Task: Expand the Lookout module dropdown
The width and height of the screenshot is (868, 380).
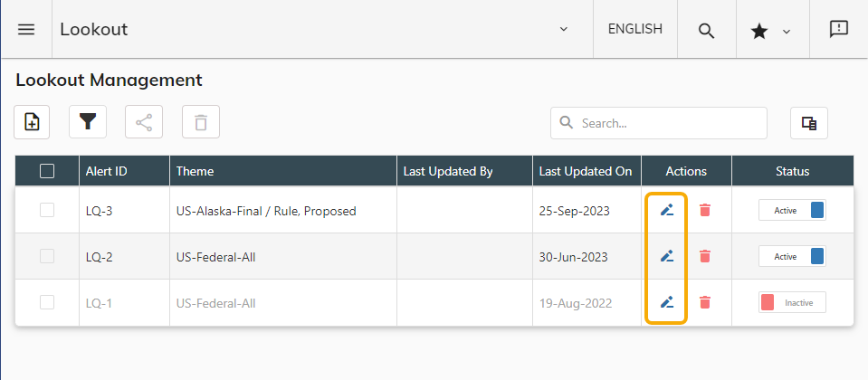Action: click(x=563, y=29)
